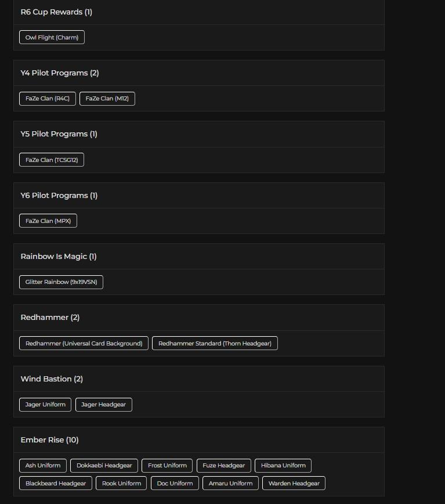The image size is (445, 504).
Task: Choose the Amaru Uniform tag
Action: [x=230, y=484]
